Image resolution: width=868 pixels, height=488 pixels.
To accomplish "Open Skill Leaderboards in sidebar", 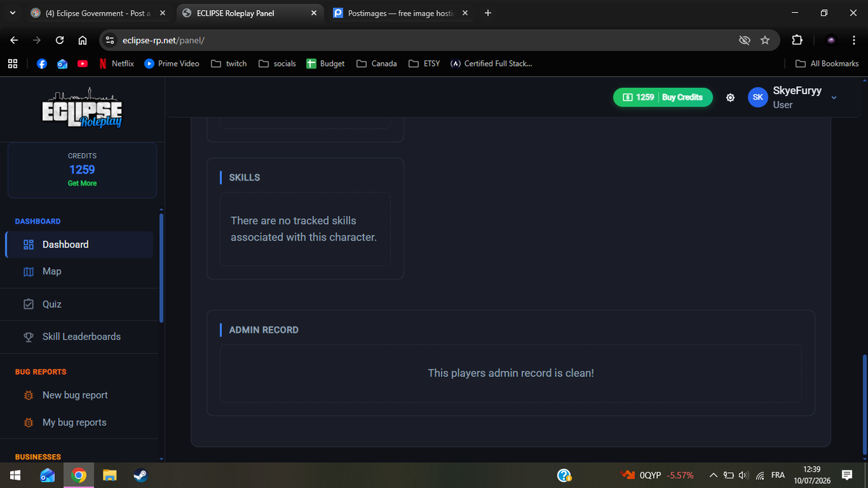I will coord(79,337).
